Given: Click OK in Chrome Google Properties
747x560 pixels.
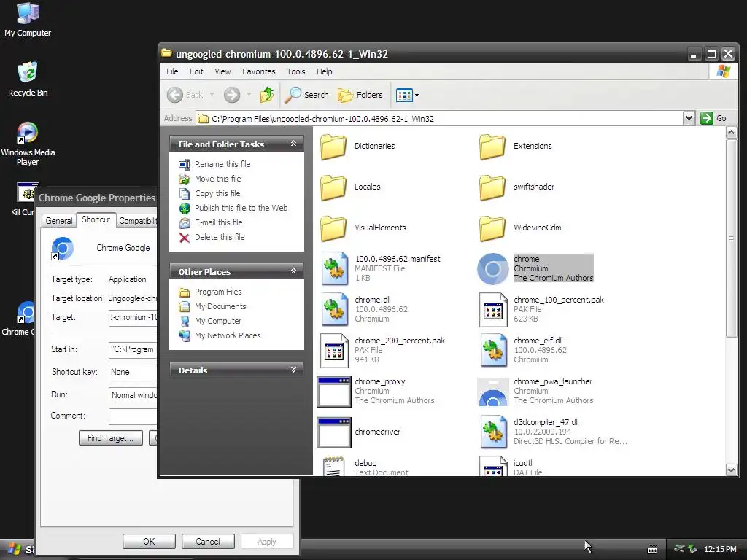Looking at the screenshot, I should 149,542.
